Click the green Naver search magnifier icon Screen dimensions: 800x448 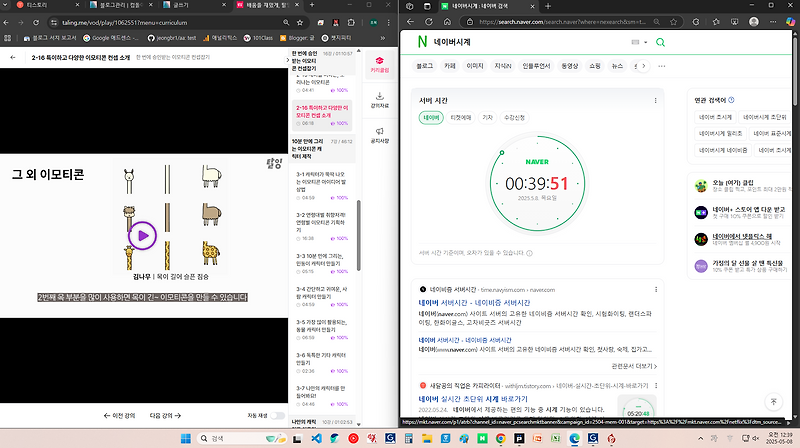(x=660, y=42)
